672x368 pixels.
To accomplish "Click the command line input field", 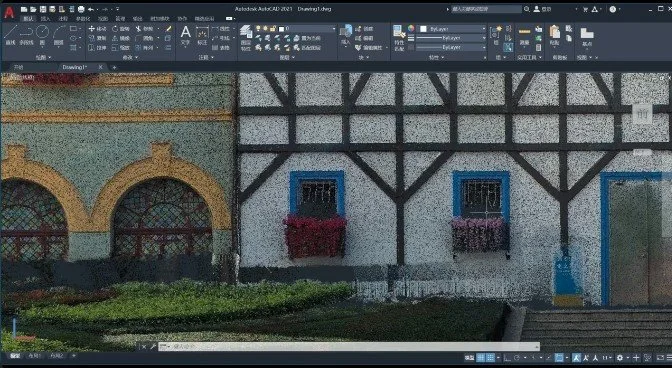I will click(349, 346).
